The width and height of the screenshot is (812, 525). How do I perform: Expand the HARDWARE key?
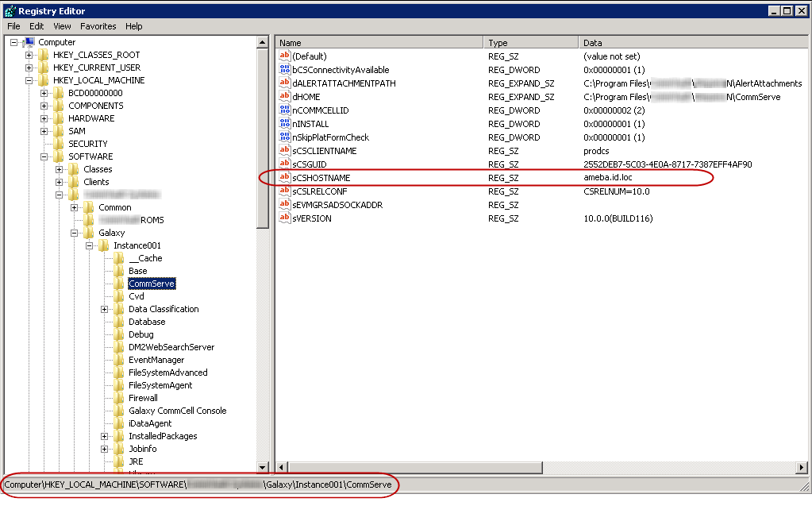coord(44,118)
